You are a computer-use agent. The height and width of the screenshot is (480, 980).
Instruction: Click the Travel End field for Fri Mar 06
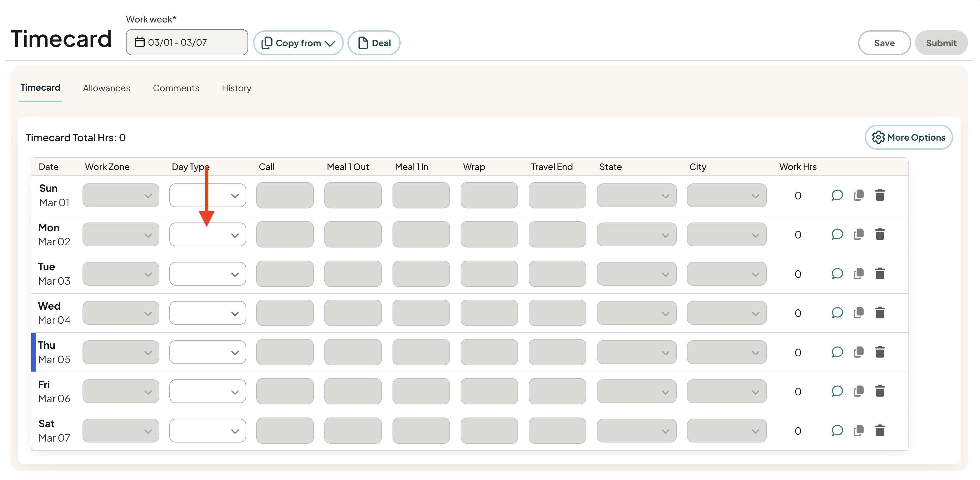point(557,392)
